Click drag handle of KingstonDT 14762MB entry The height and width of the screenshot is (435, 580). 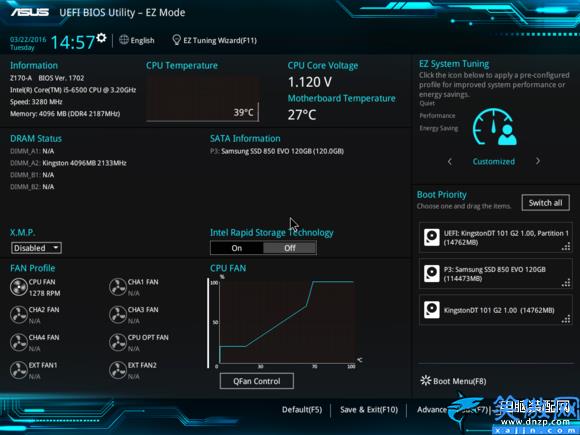coord(566,319)
